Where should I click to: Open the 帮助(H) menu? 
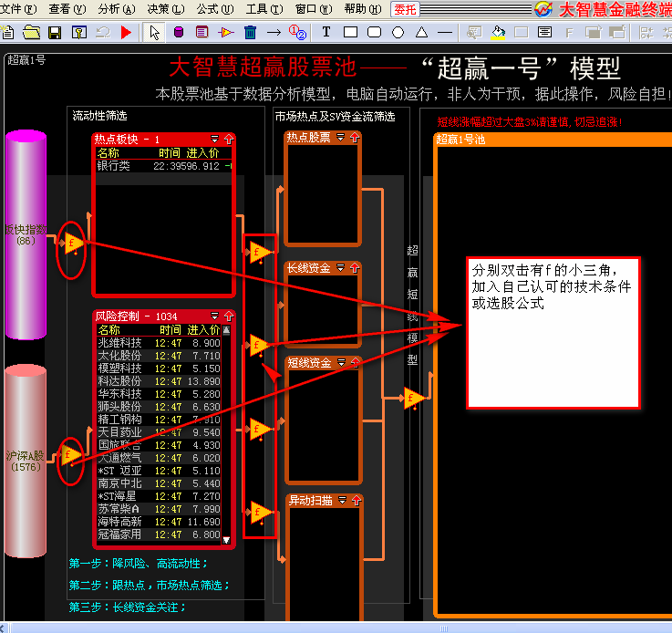coord(363,9)
